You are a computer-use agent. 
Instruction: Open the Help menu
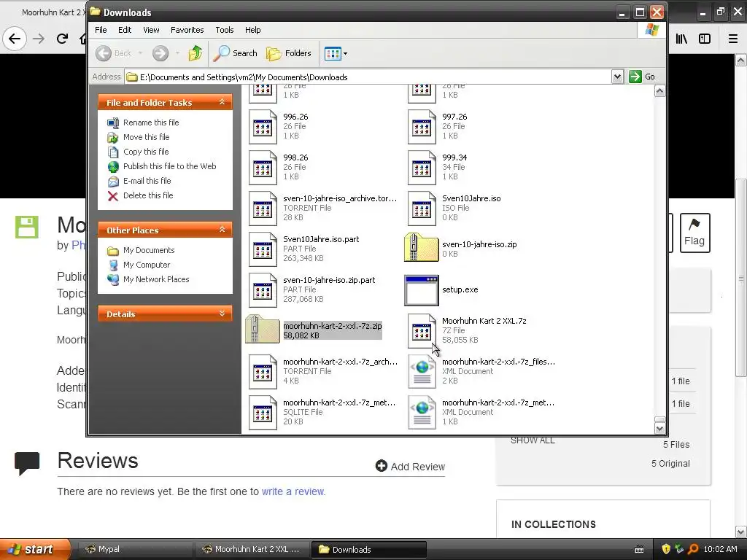tap(252, 30)
